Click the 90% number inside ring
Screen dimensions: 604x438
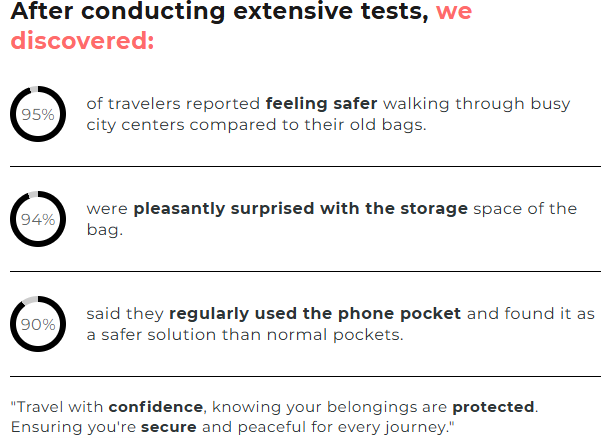coord(38,324)
